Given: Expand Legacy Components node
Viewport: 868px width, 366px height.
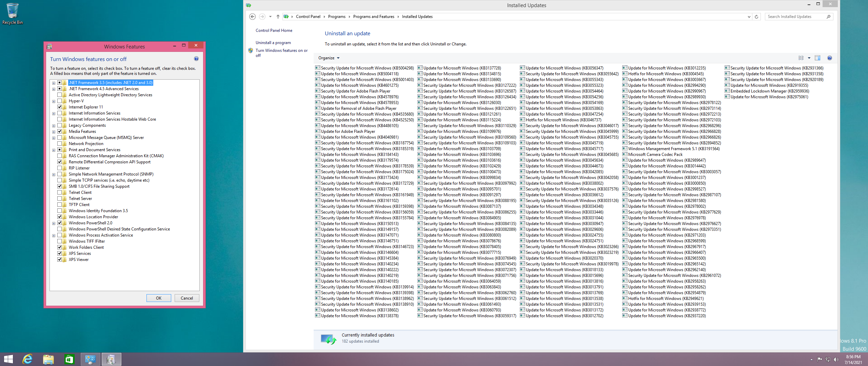Looking at the screenshot, I should point(54,126).
